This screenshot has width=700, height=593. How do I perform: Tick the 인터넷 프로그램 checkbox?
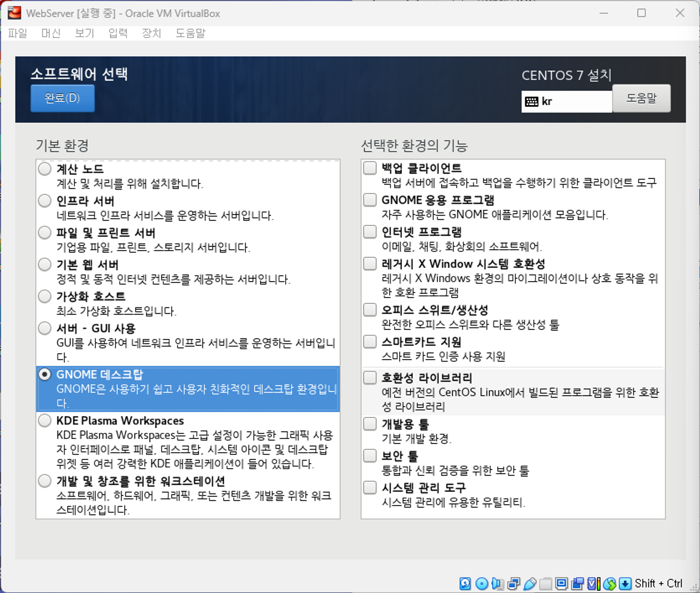pyautogui.click(x=370, y=232)
